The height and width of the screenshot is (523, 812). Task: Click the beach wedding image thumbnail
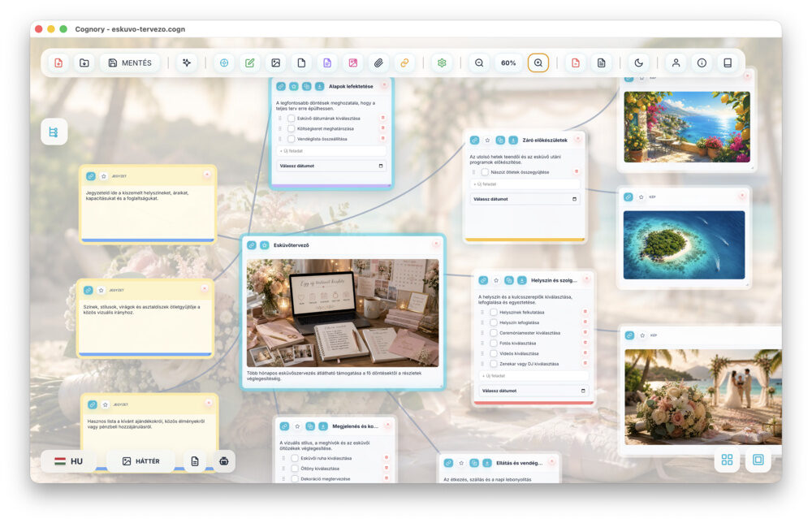click(x=703, y=396)
